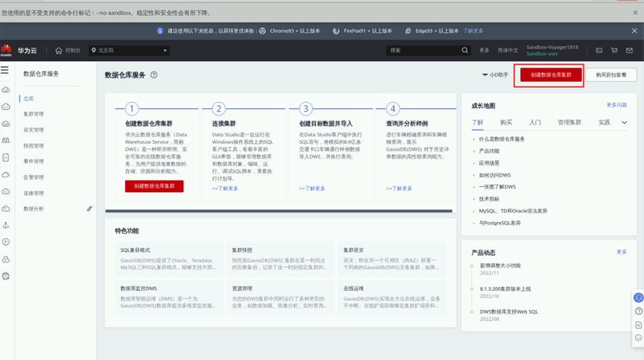
Task: Open the blue chat assistant floating icon
Action: point(638,297)
